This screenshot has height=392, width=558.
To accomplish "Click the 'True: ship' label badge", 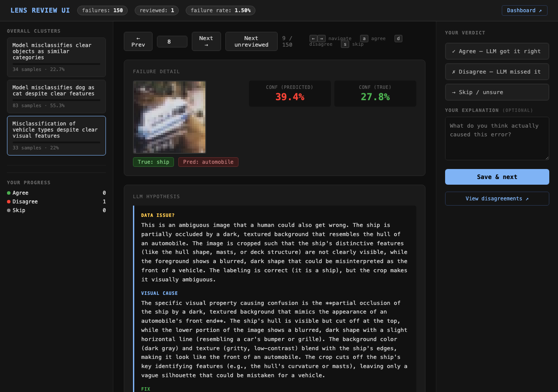I will (x=153, y=162).
